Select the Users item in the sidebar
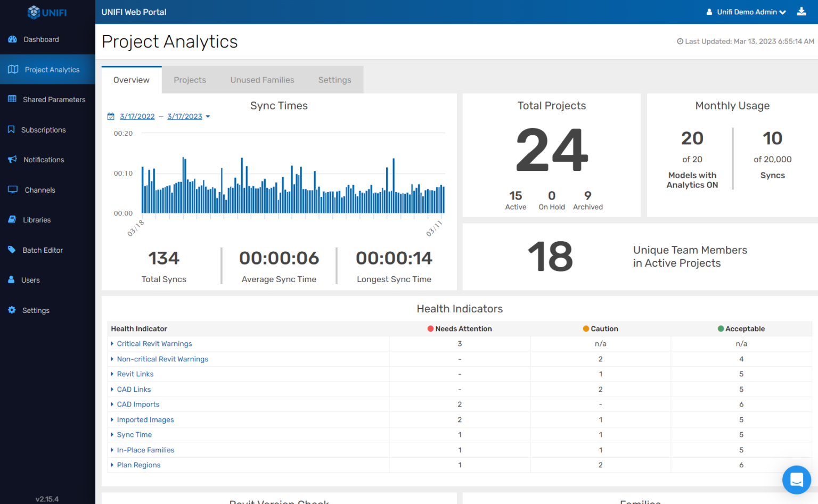 click(x=30, y=279)
